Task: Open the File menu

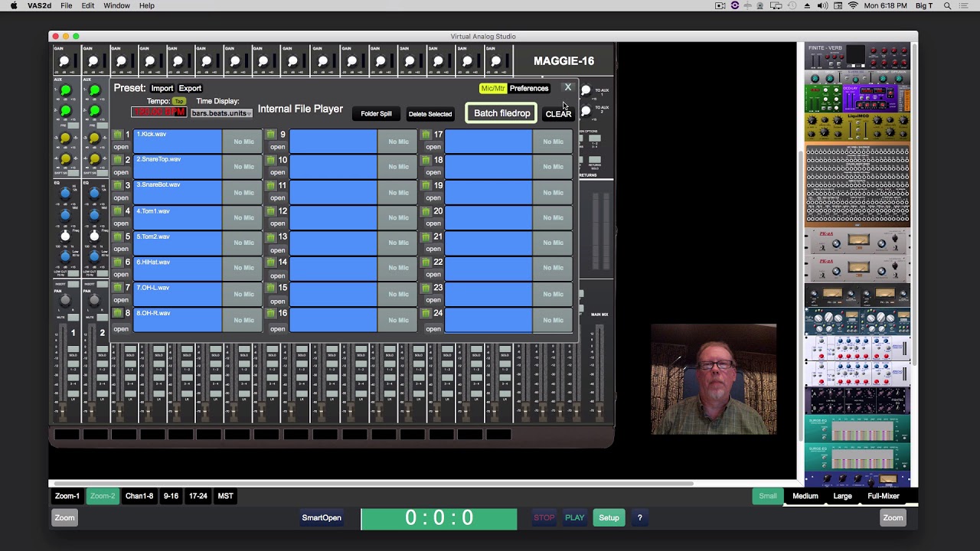Action: tap(67, 5)
